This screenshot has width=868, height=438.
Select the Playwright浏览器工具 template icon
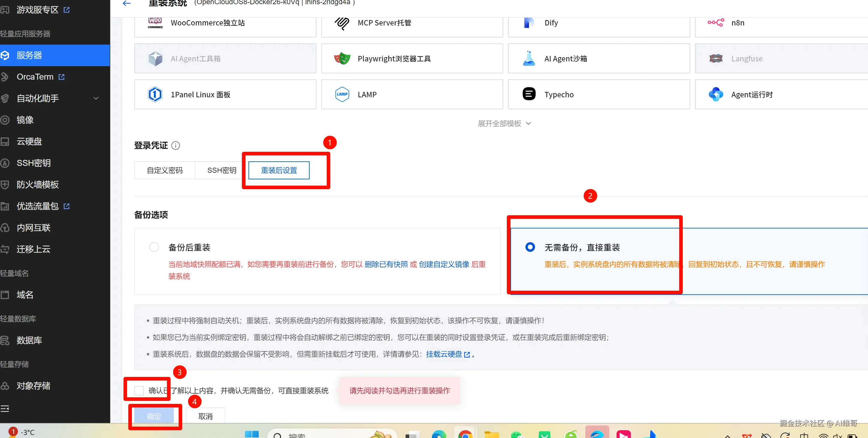point(342,59)
